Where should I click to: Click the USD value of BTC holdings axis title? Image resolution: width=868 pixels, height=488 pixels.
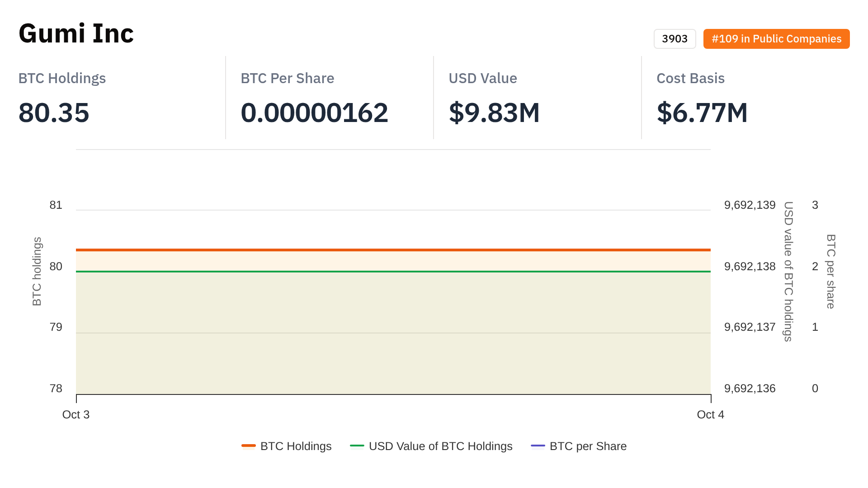tap(788, 271)
